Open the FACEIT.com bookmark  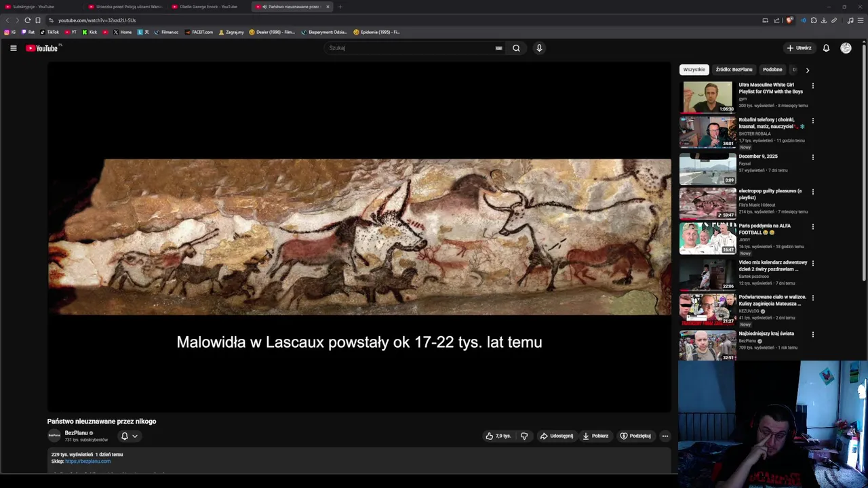[x=199, y=32]
